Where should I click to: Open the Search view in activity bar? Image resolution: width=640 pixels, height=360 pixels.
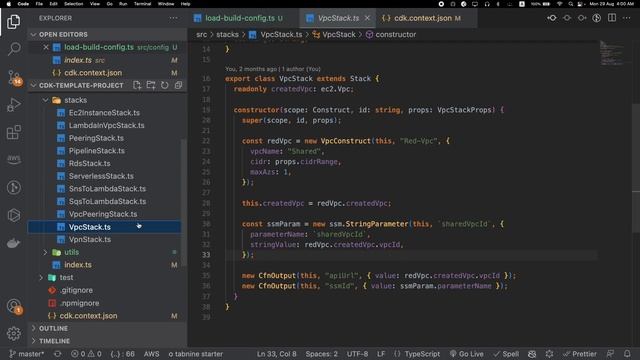[x=13, y=49]
